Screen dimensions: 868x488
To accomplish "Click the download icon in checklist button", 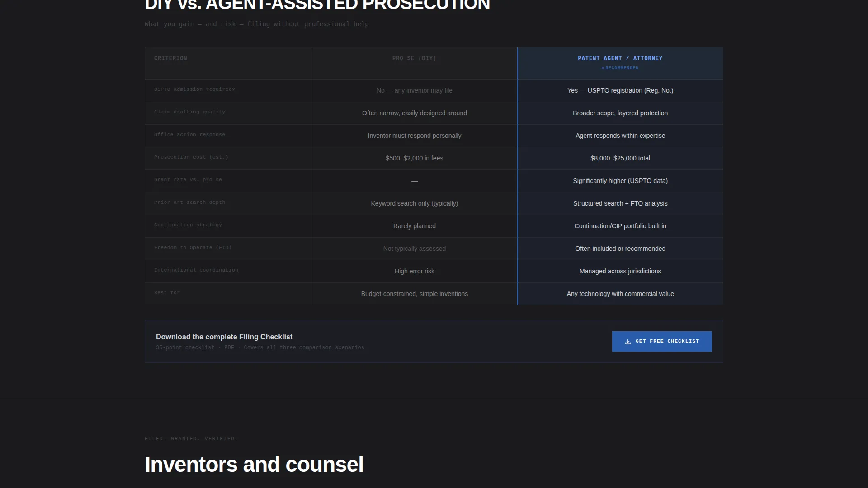I will click(x=627, y=342).
